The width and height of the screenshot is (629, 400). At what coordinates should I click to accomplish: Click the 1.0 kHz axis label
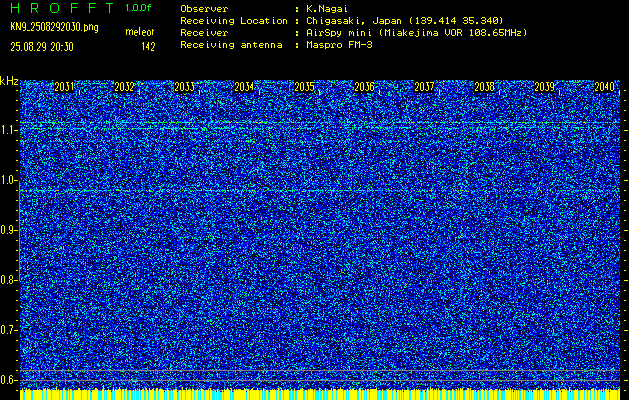click(x=7, y=180)
